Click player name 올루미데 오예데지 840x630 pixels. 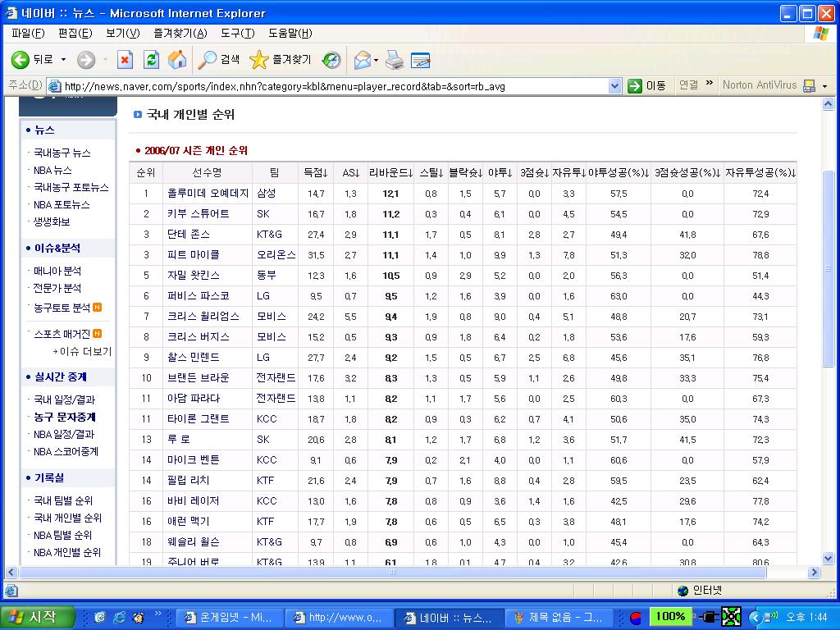208,194
